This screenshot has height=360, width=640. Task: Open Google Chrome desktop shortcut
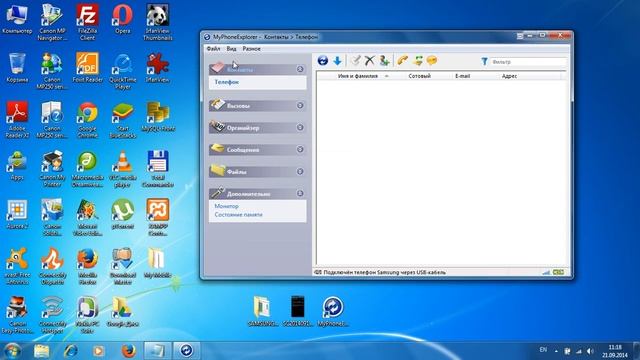point(87,120)
